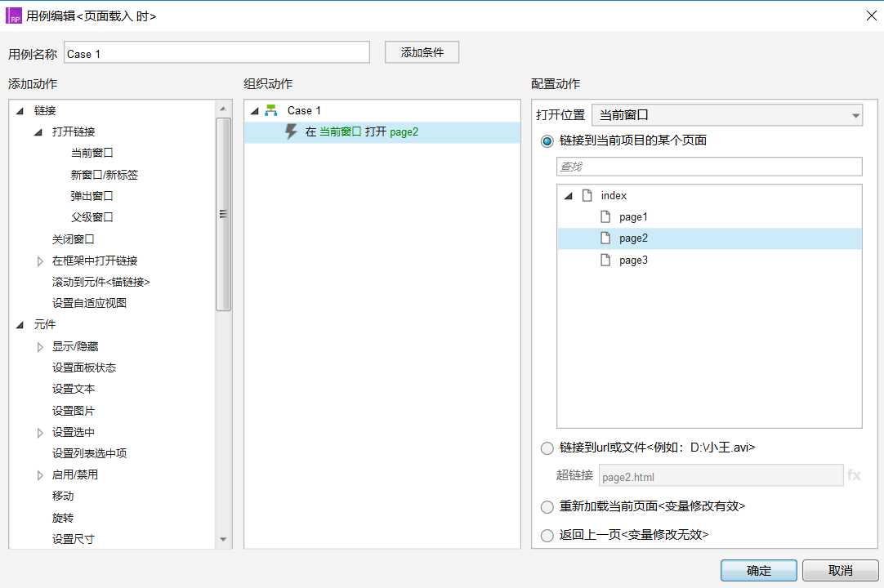Expand the 启用/禁用 item
The width and height of the screenshot is (884, 588).
click(x=40, y=475)
